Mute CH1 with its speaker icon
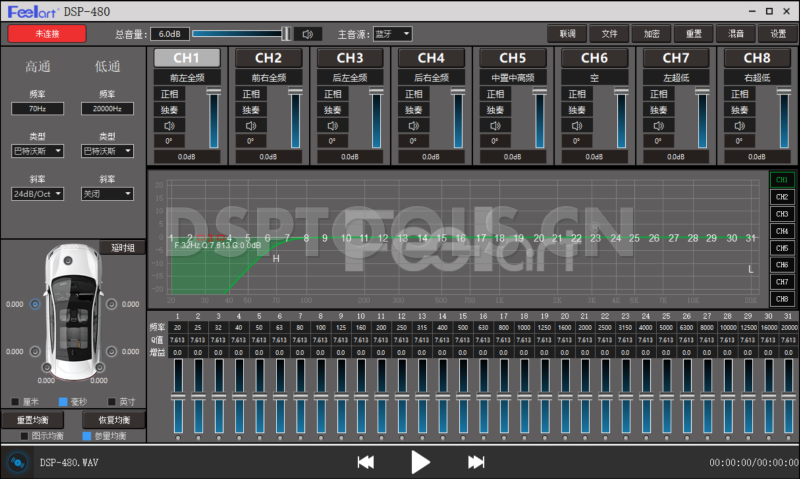The height and width of the screenshot is (479, 800). click(169, 126)
